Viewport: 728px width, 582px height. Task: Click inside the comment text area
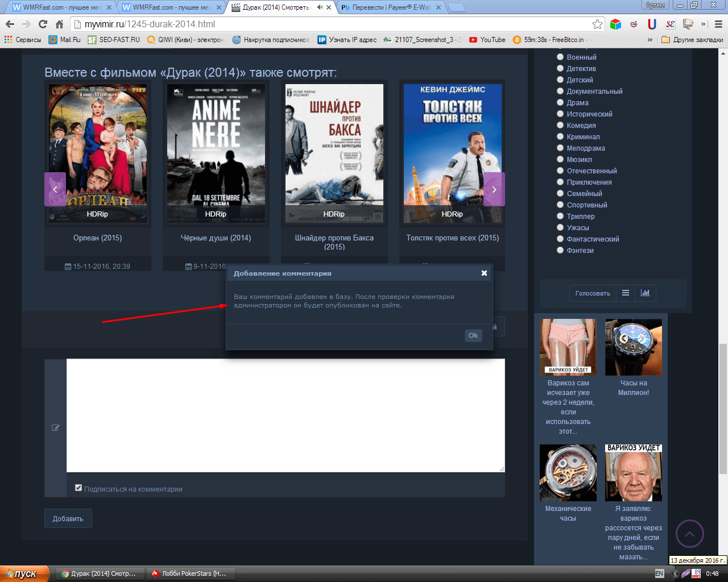coord(286,415)
